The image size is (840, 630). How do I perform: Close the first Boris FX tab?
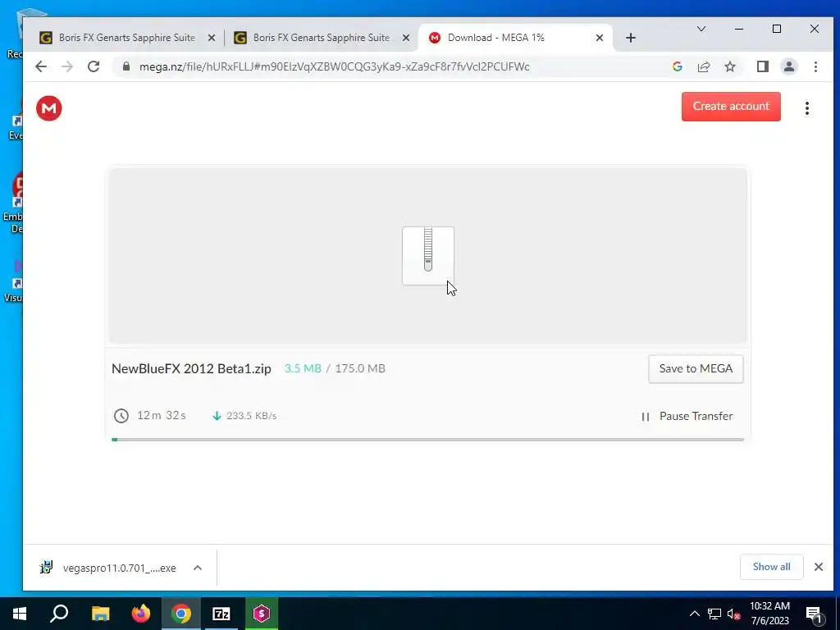212,38
